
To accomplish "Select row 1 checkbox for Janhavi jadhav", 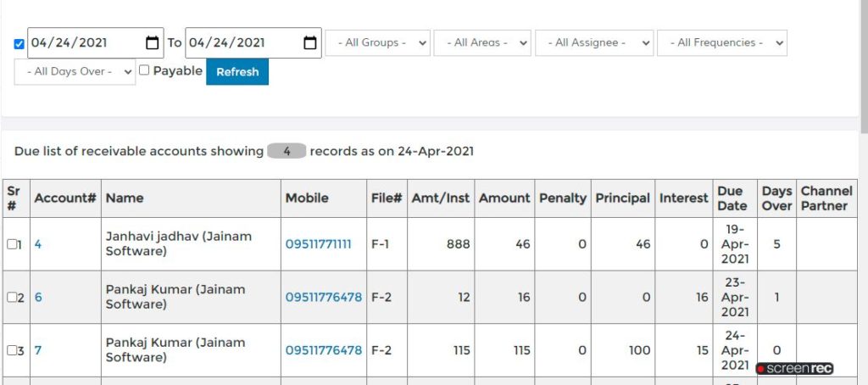I will point(12,244).
